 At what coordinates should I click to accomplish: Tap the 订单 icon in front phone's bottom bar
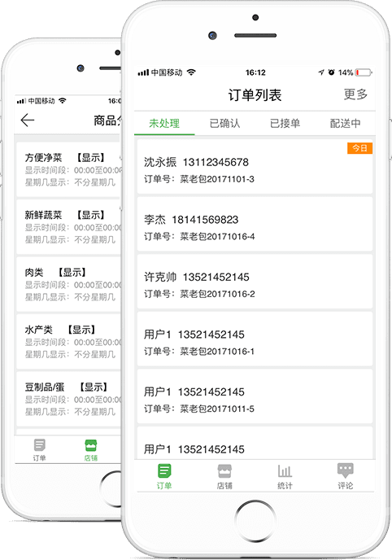[x=164, y=470]
